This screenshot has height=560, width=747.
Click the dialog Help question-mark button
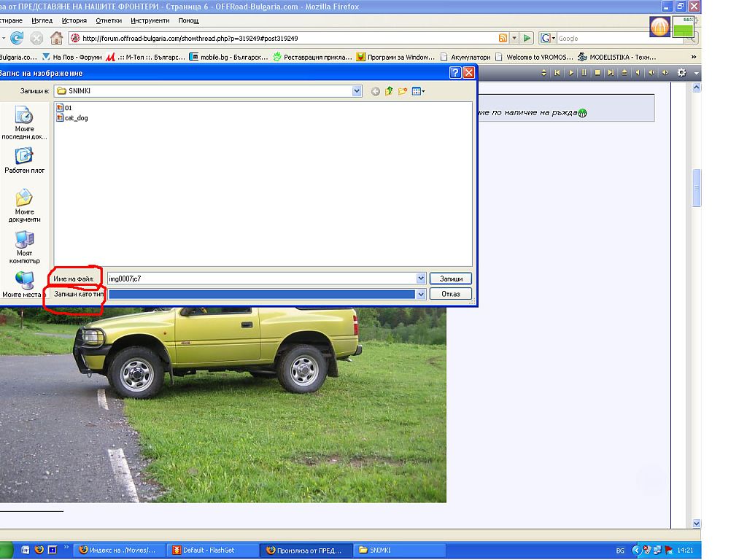point(455,73)
